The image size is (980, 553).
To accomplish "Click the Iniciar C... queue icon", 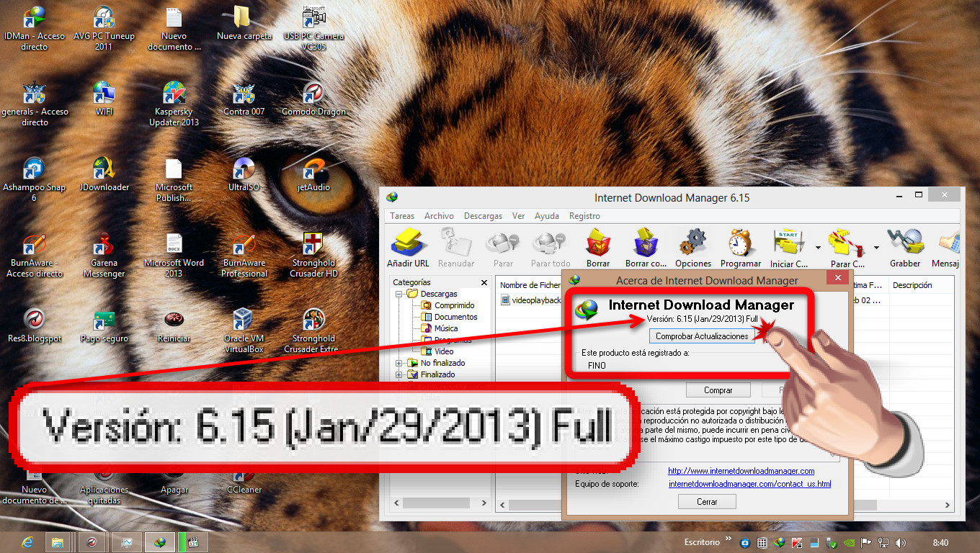I will 790,248.
